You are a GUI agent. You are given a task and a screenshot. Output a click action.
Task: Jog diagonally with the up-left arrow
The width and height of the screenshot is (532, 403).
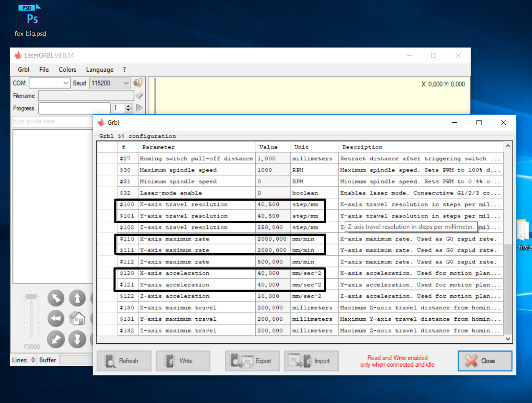coord(56,298)
